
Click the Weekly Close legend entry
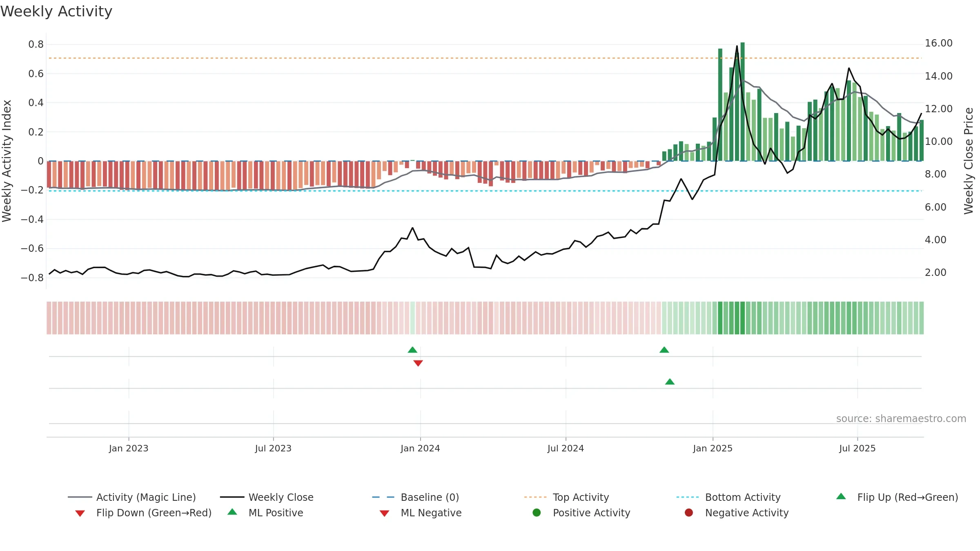tap(267, 497)
